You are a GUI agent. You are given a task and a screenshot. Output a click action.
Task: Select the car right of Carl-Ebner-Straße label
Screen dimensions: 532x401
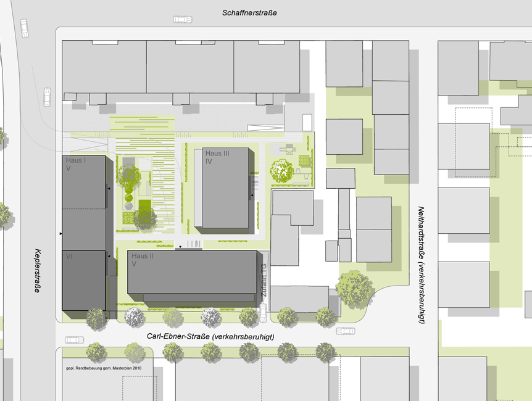pos(346,331)
